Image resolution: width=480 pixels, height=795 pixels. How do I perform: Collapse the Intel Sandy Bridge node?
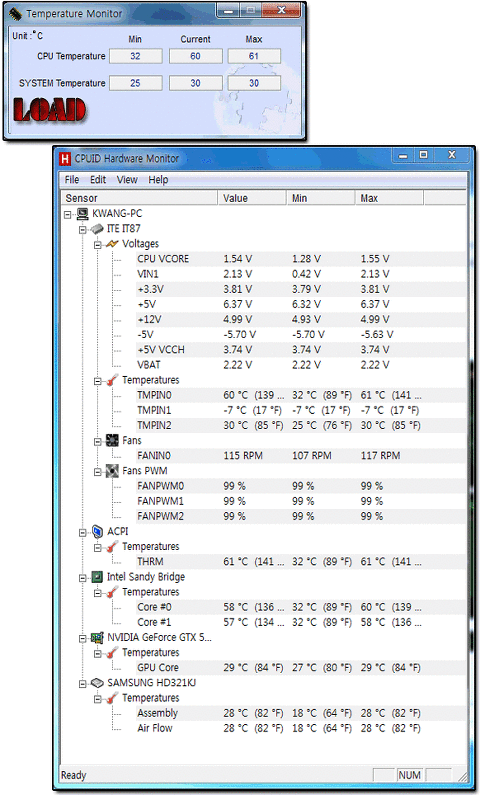click(x=83, y=578)
